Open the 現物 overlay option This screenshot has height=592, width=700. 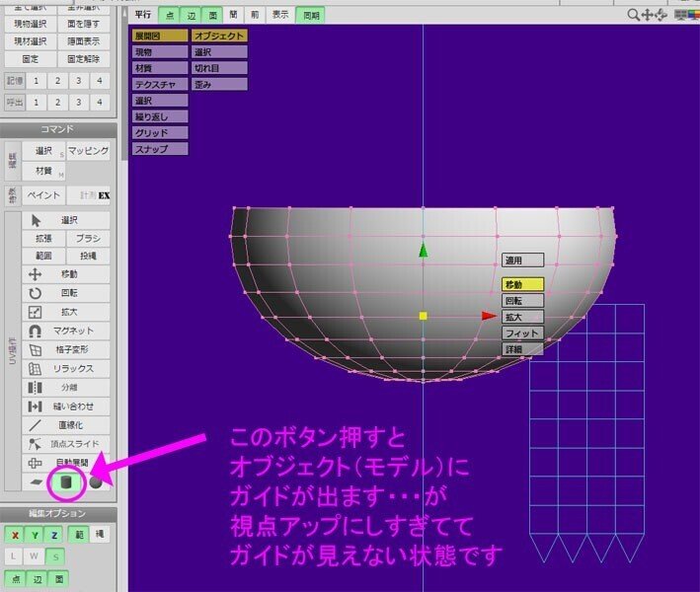[x=160, y=52]
